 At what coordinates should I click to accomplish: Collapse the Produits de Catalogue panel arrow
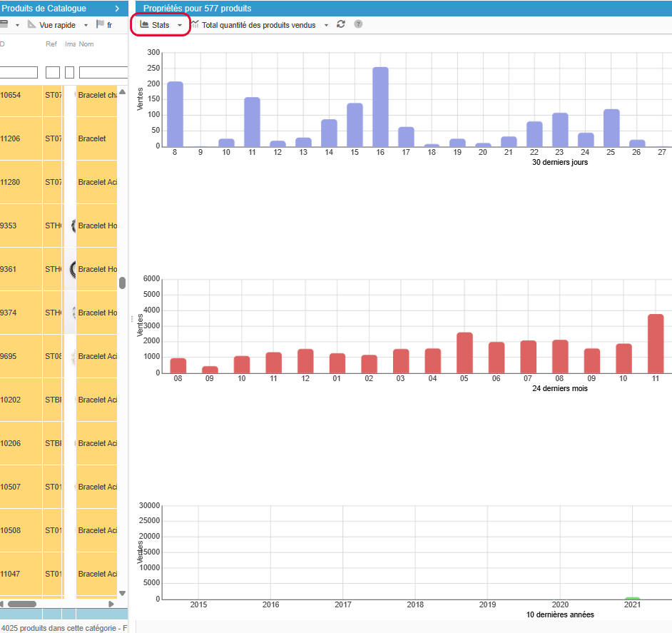pyautogui.click(x=117, y=8)
